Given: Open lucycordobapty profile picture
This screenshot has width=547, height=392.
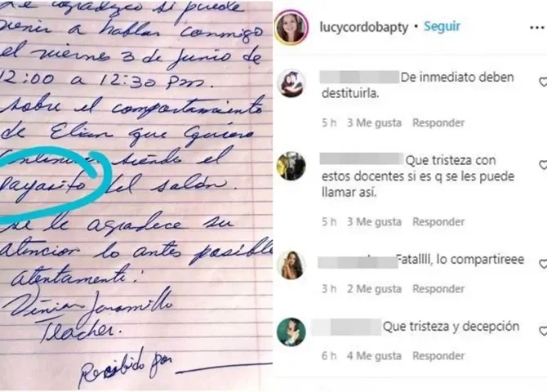Looking at the screenshot, I should 291,28.
